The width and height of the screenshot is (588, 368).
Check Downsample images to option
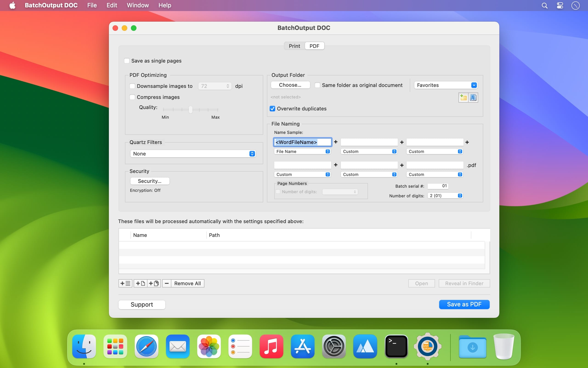point(133,86)
